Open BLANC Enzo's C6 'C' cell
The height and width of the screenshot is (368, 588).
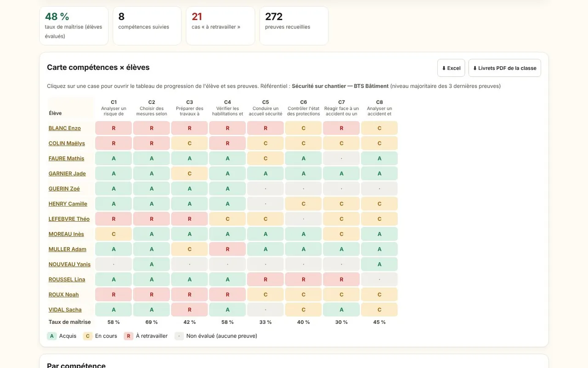304,128
